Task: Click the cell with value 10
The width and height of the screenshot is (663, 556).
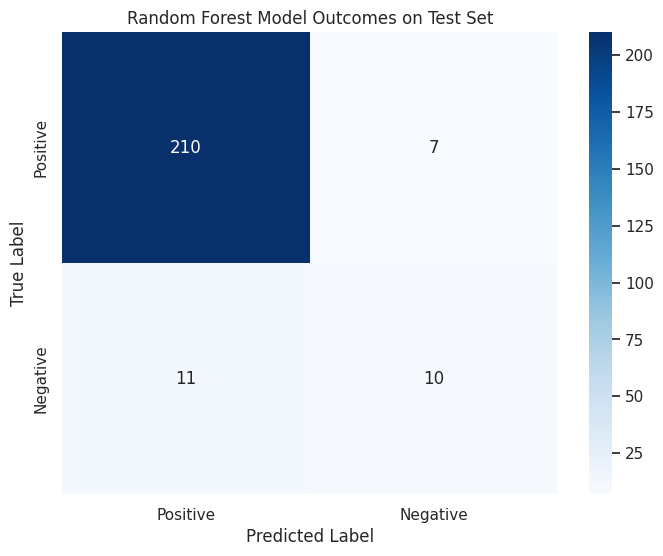Action: [433, 378]
